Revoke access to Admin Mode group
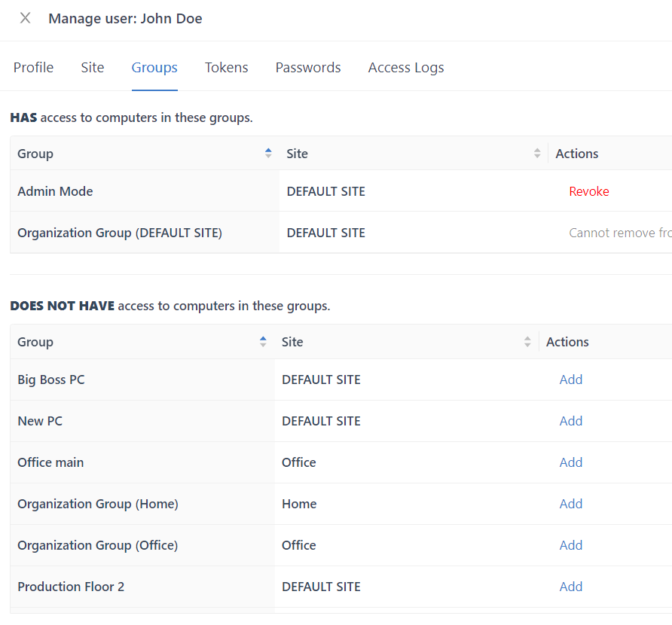 coord(588,191)
